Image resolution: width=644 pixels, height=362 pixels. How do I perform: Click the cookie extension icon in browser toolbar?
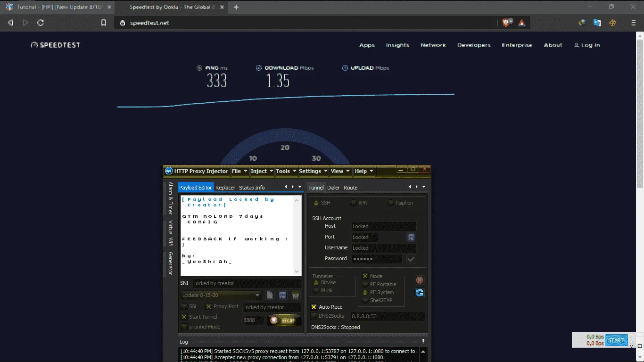(612, 23)
